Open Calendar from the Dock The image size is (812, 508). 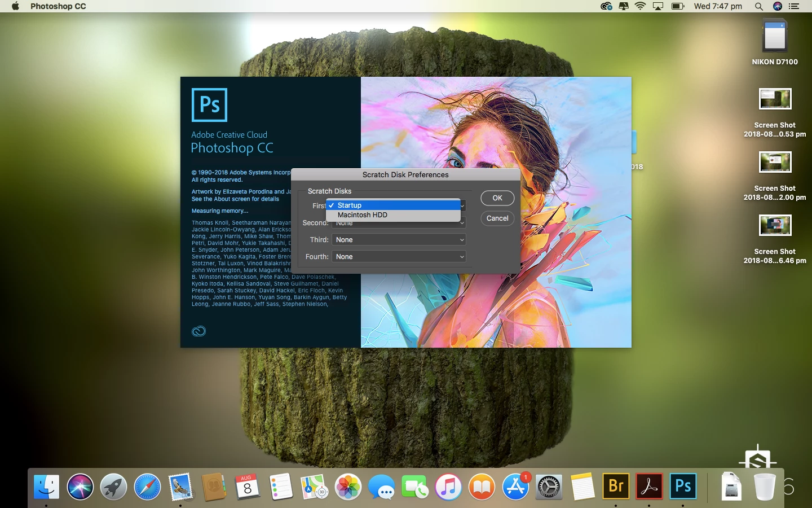(248, 487)
